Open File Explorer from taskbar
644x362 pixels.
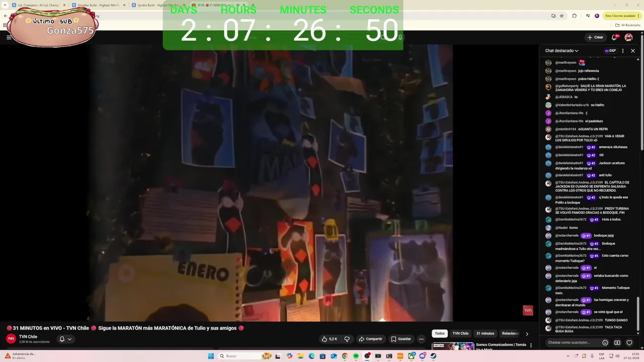point(300,356)
